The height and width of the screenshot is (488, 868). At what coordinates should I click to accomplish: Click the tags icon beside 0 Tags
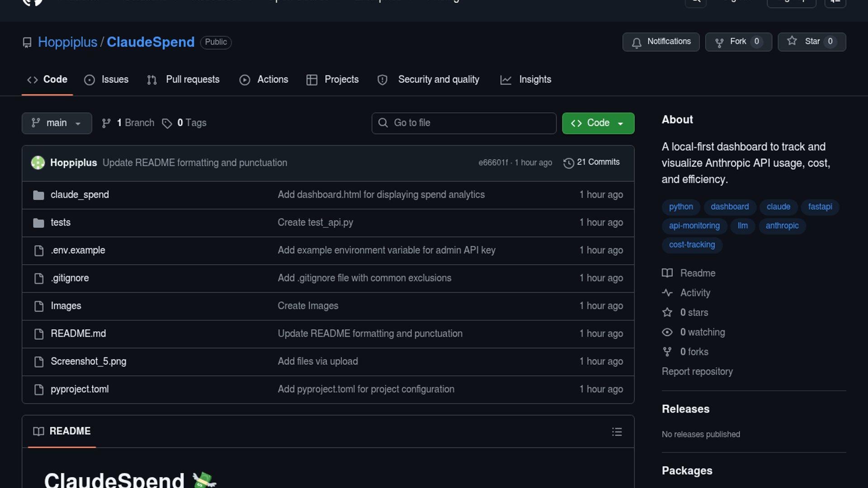pyautogui.click(x=167, y=123)
